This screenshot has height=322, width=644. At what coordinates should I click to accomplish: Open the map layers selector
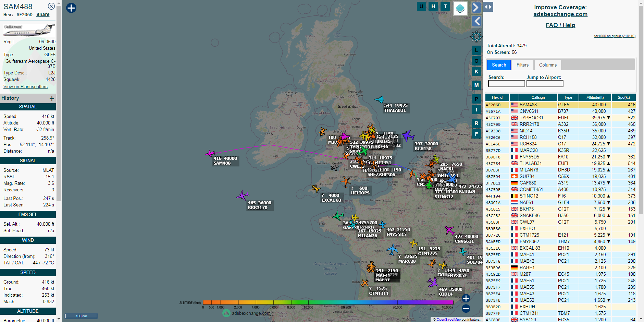coord(460,8)
